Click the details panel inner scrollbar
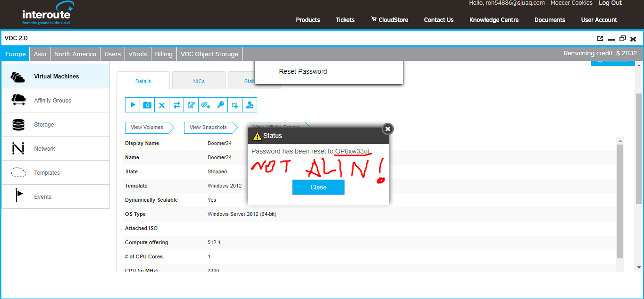Image resolution: width=644 pixels, height=299 pixels. pyautogui.click(x=620, y=201)
